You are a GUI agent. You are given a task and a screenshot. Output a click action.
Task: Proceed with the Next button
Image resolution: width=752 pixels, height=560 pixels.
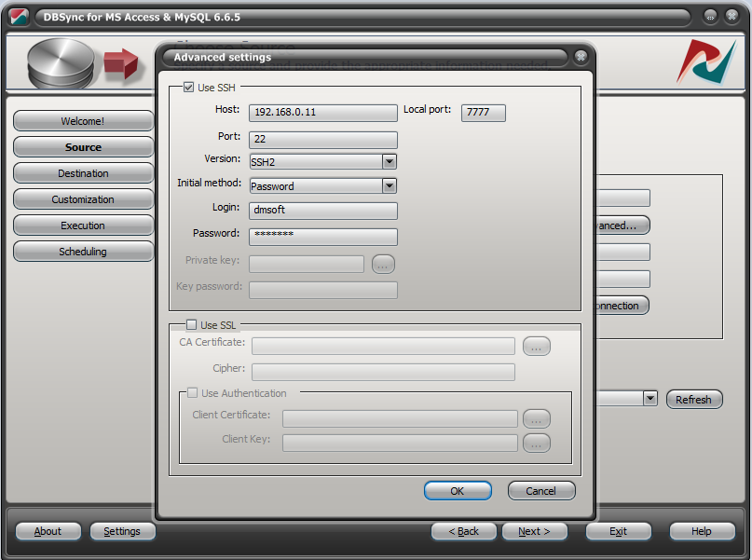tap(534, 531)
